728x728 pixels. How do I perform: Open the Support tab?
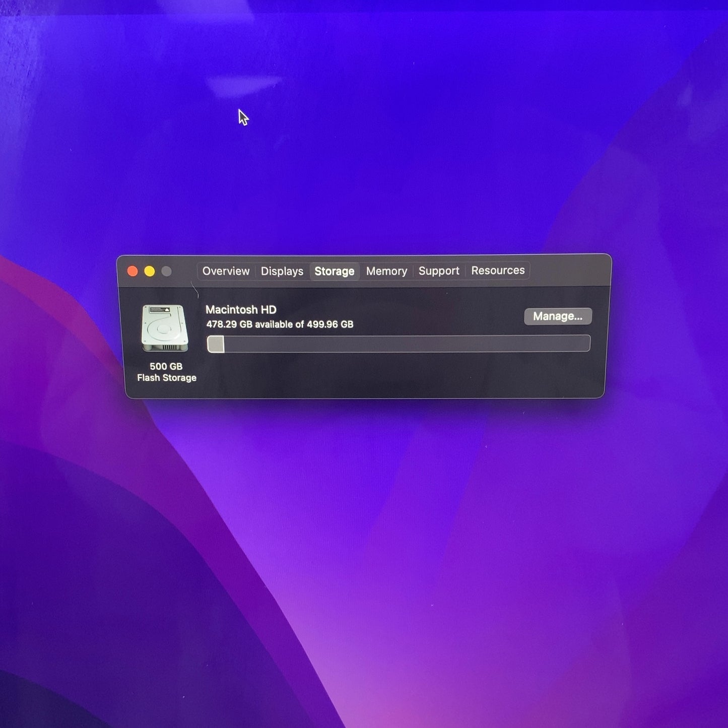(439, 271)
